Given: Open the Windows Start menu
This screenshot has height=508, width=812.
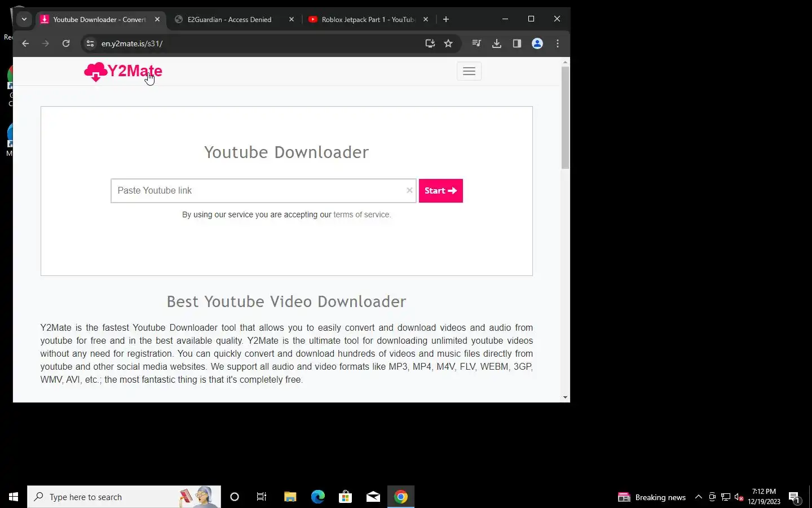Looking at the screenshot, I should (14, 497).
